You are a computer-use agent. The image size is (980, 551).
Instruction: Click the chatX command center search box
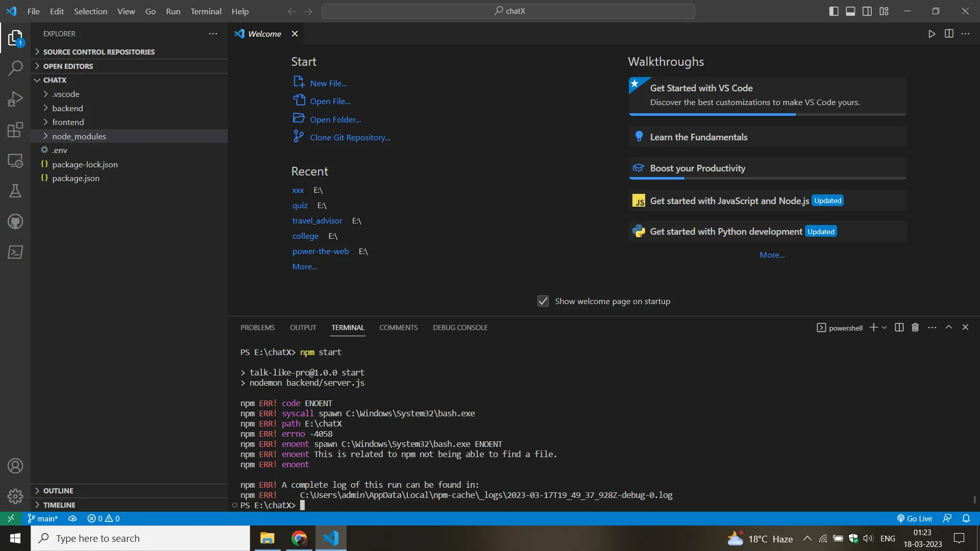[508, 11]
